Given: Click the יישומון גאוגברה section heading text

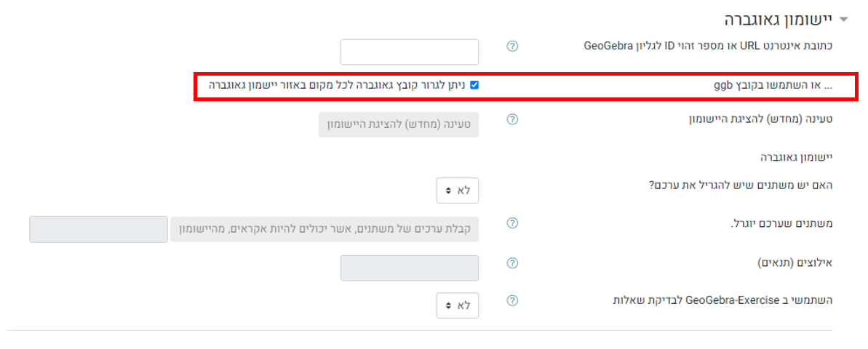Looking at the screenshot, I should 779,20.
